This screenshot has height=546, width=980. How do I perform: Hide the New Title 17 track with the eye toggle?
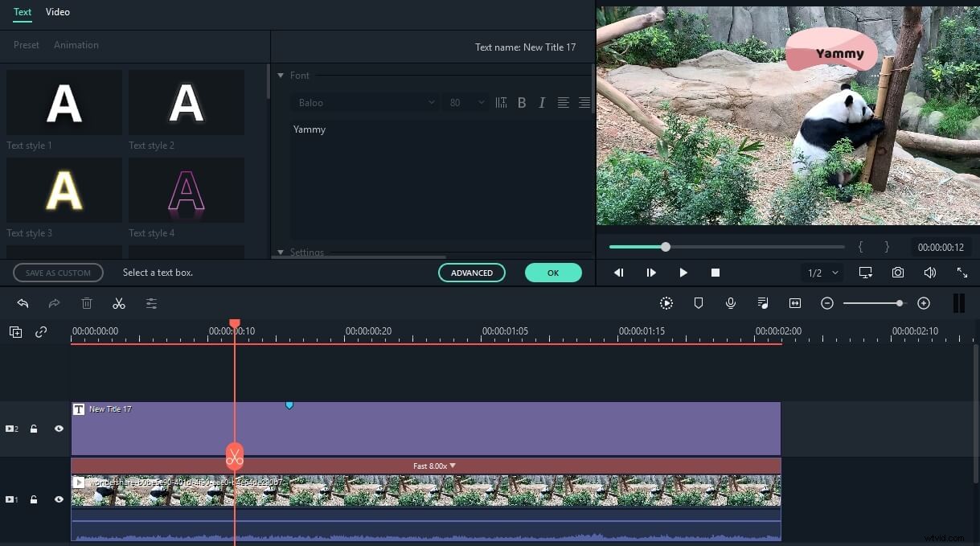(x=59, y=429)
